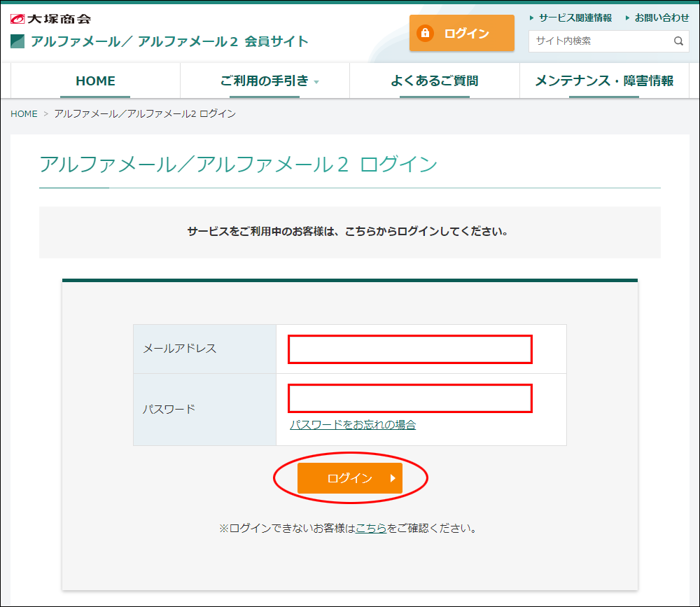The width and height of the screenshot is (700, 607).
Task: Click the アルファメール／アルファメール2 会員サイト title
Action: click(169, 41)
